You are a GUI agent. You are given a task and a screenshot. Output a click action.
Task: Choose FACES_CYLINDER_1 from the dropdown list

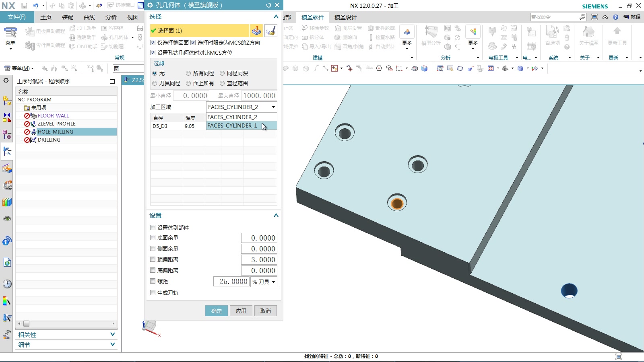pos(242,125)
